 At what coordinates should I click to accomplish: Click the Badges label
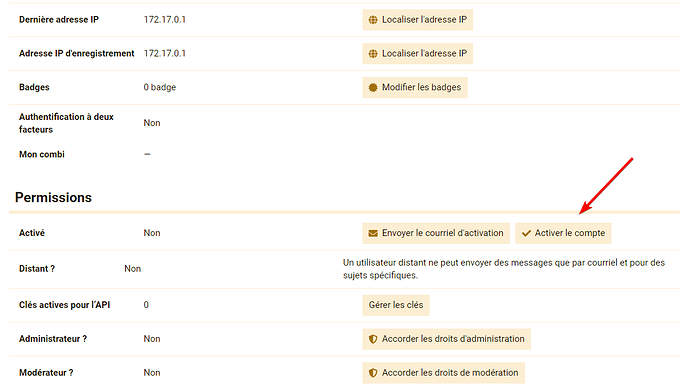point(34,88)
